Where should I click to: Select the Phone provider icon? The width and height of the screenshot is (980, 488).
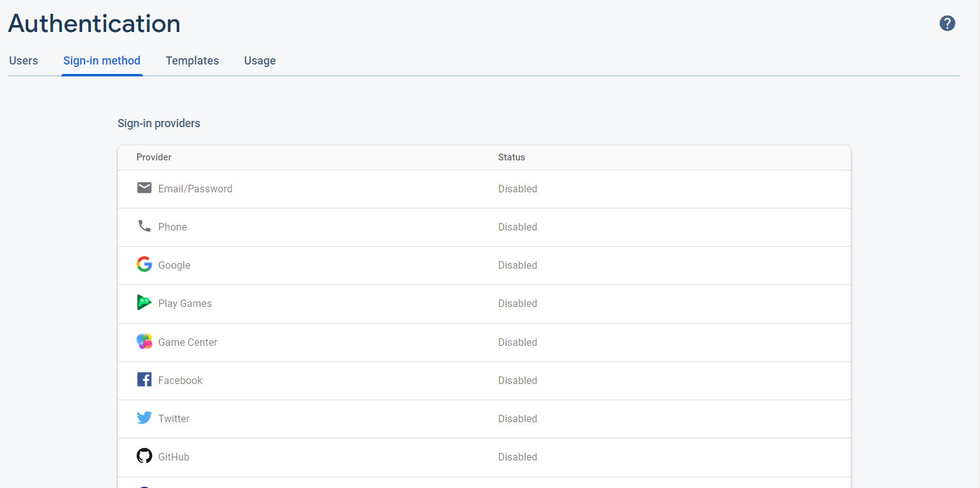(144, 226)
